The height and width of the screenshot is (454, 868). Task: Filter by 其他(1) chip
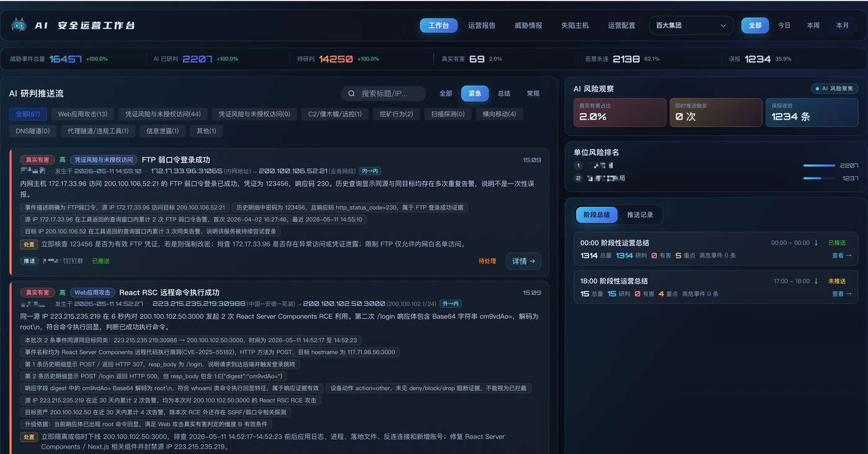[x=206, y=131]
